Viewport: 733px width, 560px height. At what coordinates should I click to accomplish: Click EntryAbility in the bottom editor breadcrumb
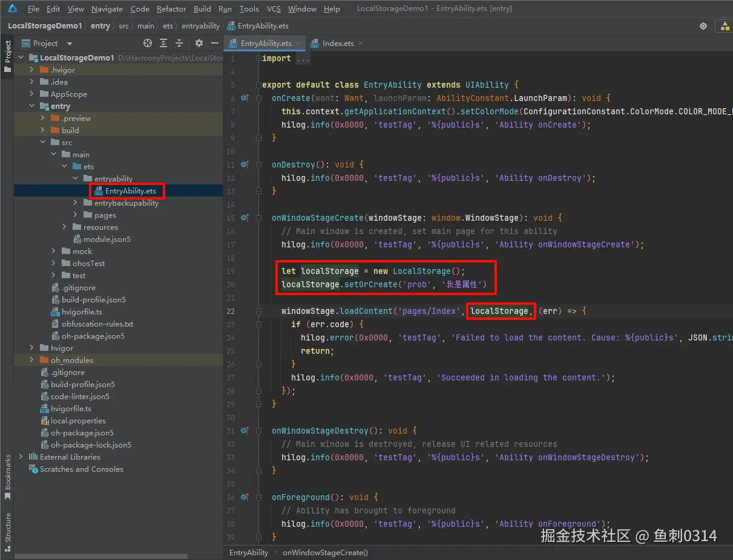pyautogui.click(x=249, y=552)
